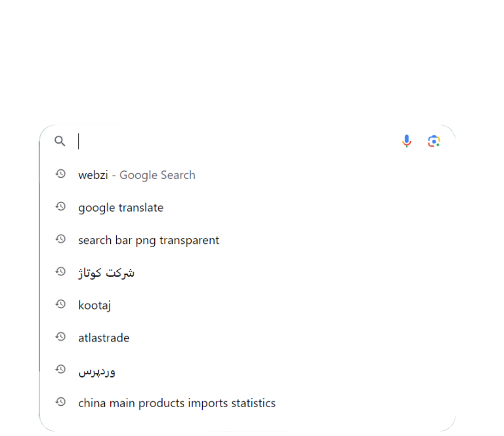Viewport: 504px width, 436px height.
Task: Click the magnifying glass search icon
Action: 60,141
